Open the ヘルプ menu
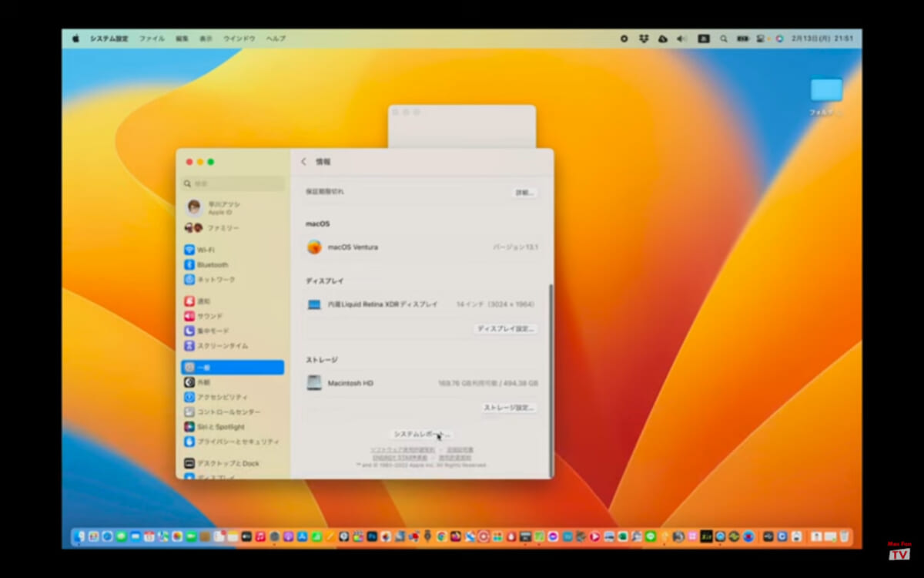 point(276,39)
